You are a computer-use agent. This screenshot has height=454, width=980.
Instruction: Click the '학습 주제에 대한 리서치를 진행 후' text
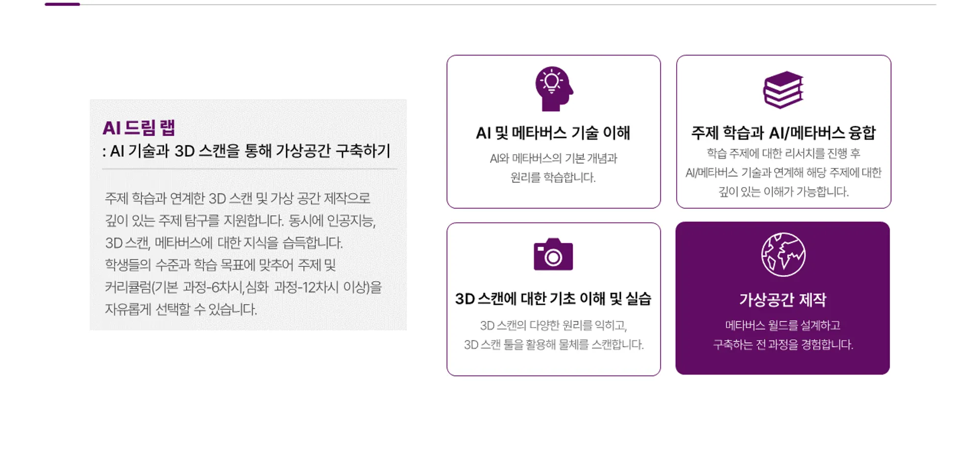click(x=783, y=153)
